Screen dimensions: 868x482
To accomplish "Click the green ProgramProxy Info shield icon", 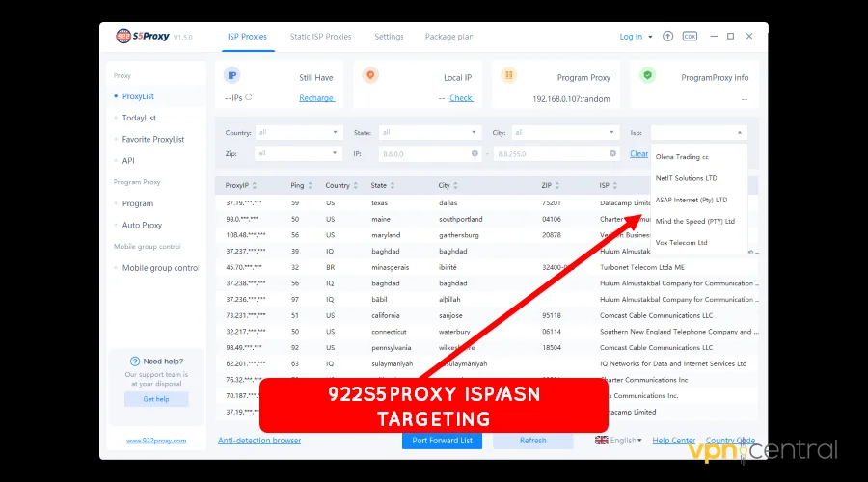I will pyautogui.click(x=647, y=75).
